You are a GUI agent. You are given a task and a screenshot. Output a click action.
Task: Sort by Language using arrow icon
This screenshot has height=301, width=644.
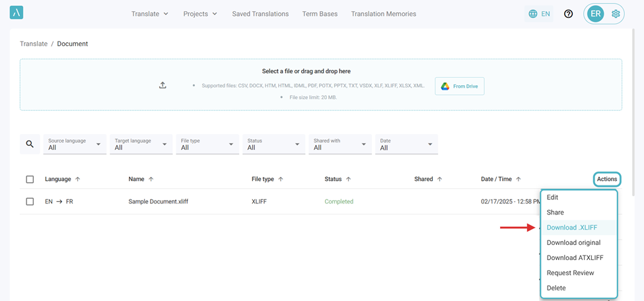[x=78, y=179]
